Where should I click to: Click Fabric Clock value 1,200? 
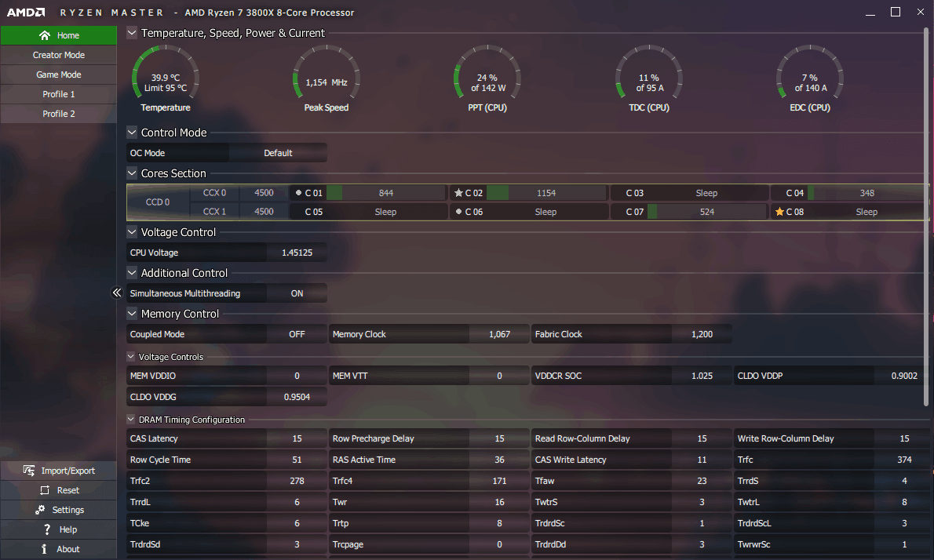[702, 334]
